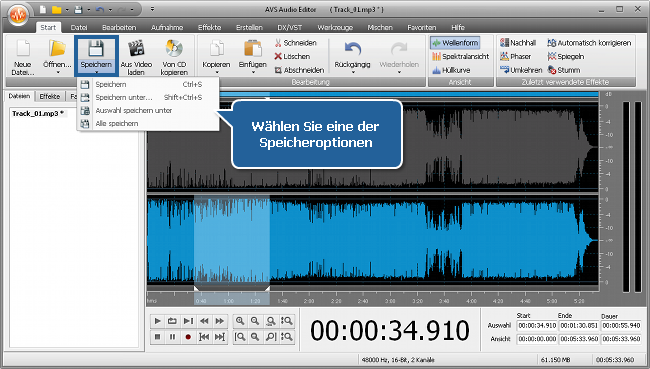Trim audio using Abschneiden

click(x=299, y=70)
